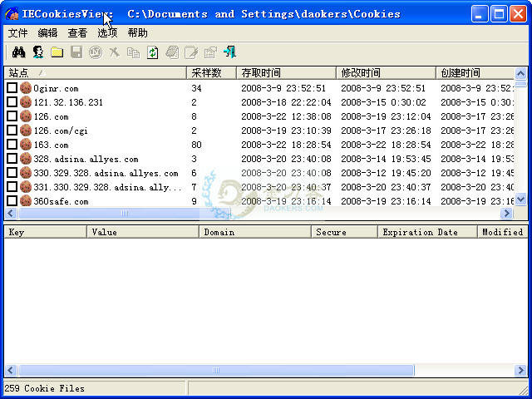Click access time 2008-3-18 22:22:04
This screenshot has height=399, width=532.
[x=286, y=102]
